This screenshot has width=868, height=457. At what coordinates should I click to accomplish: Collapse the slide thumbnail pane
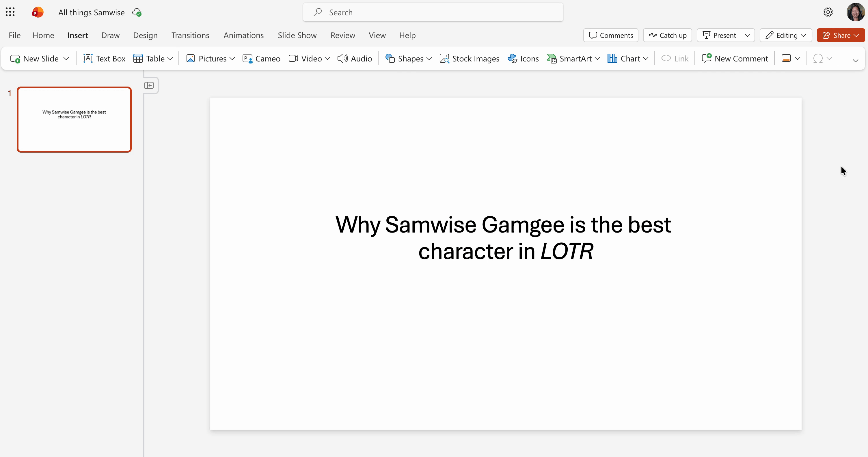149,85
